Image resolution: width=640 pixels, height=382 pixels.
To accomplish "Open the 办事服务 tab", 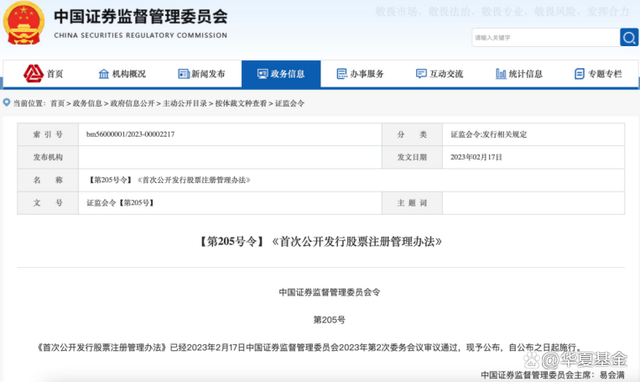I will (x=360, y=74).
